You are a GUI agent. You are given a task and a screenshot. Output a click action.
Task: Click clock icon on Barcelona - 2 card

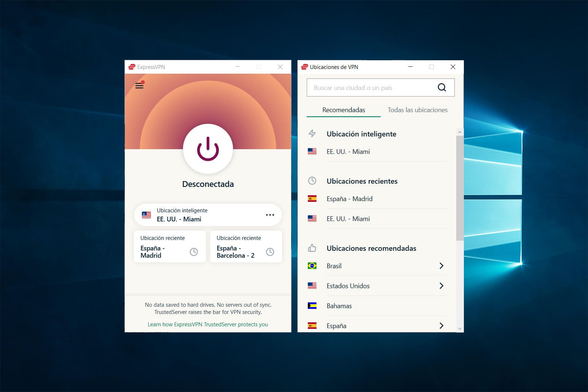[x=270, y=252]
